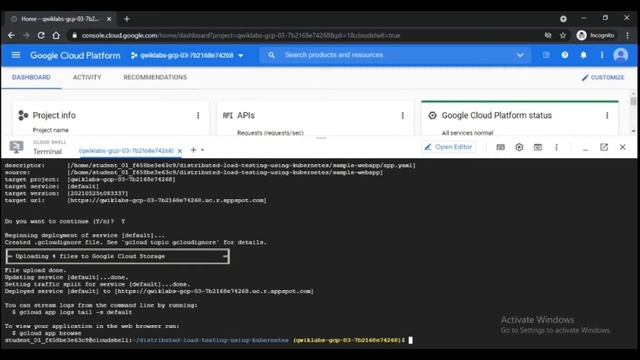Click 'File upload done.' terminal line

coord(36,270)
